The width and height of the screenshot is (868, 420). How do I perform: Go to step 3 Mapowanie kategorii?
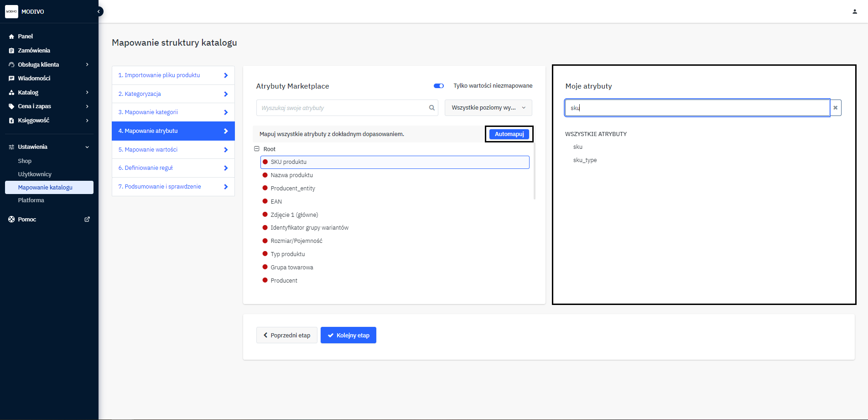click(x=173, y=112)
